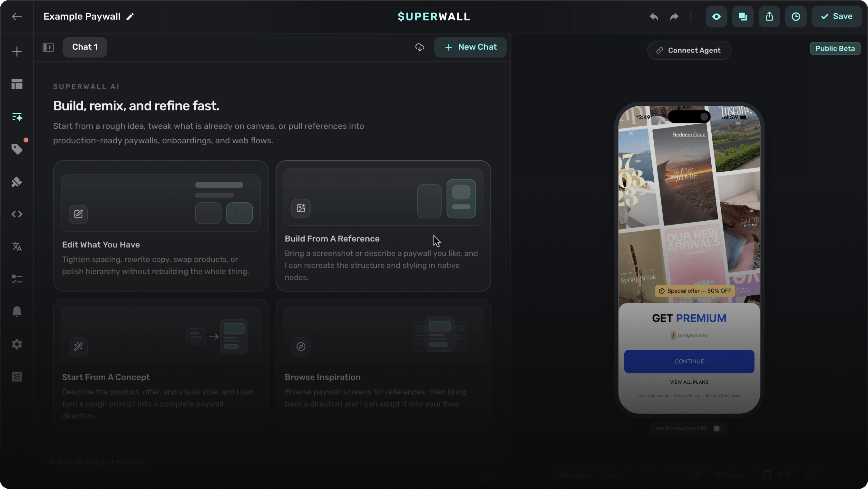Viewport: 868px width, 499px height.
Task: Click VIEW ALL PLANS in phone preview
Action: (689, 382)
